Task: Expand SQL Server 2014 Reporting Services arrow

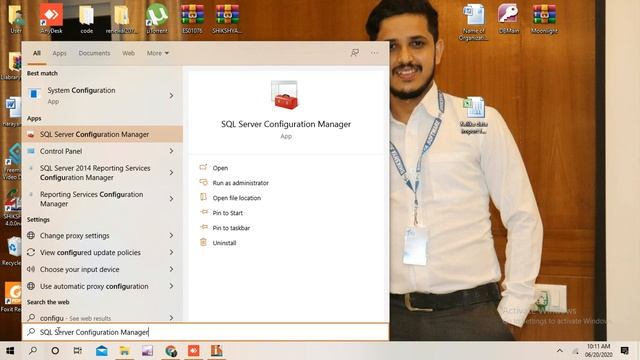Action: tap(171, 173)
